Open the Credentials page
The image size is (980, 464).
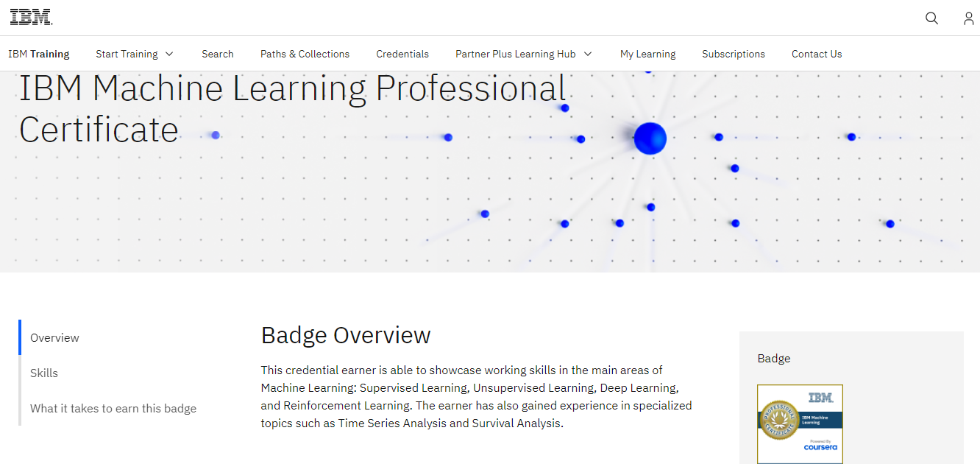402,54
